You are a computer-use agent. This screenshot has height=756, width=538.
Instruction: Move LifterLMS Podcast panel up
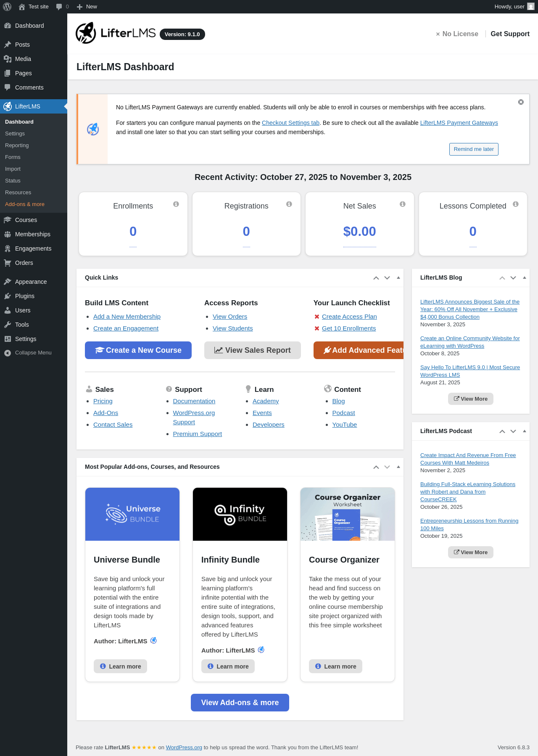502,431
